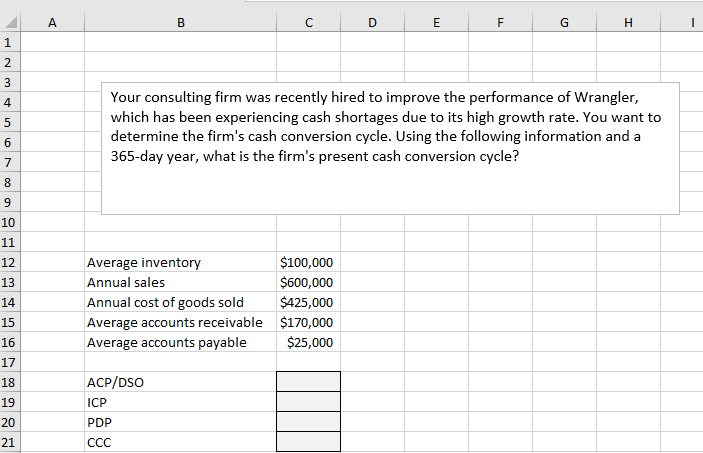Select the $600,000 value cell

coord(308,283)
